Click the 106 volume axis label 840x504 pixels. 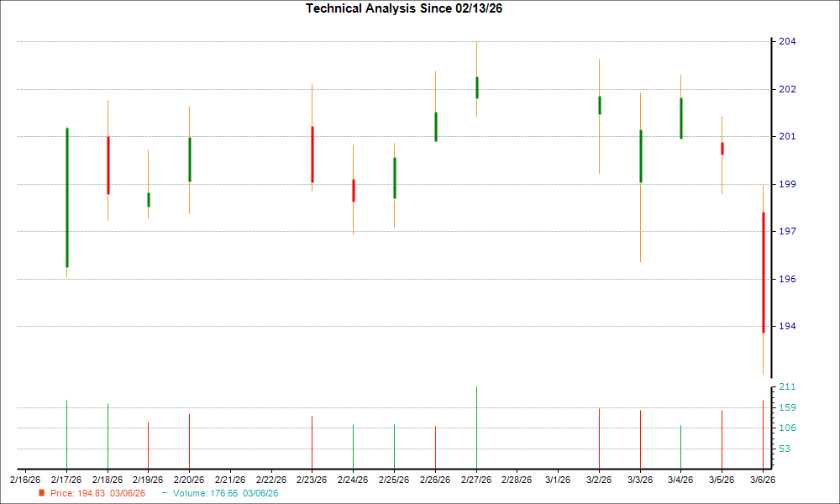tap(787, 428)
